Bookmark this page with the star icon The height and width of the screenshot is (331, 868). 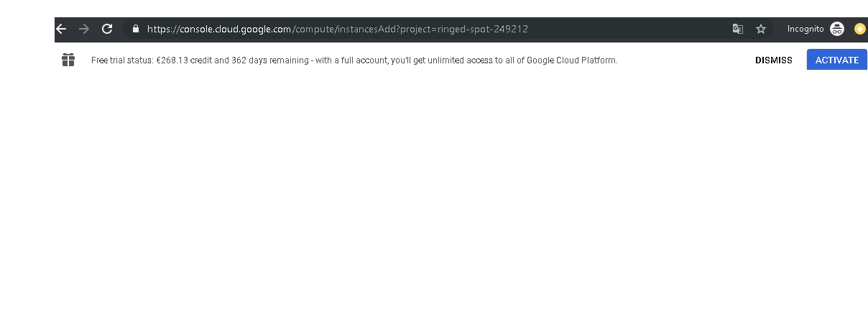(x=761, y=29)
